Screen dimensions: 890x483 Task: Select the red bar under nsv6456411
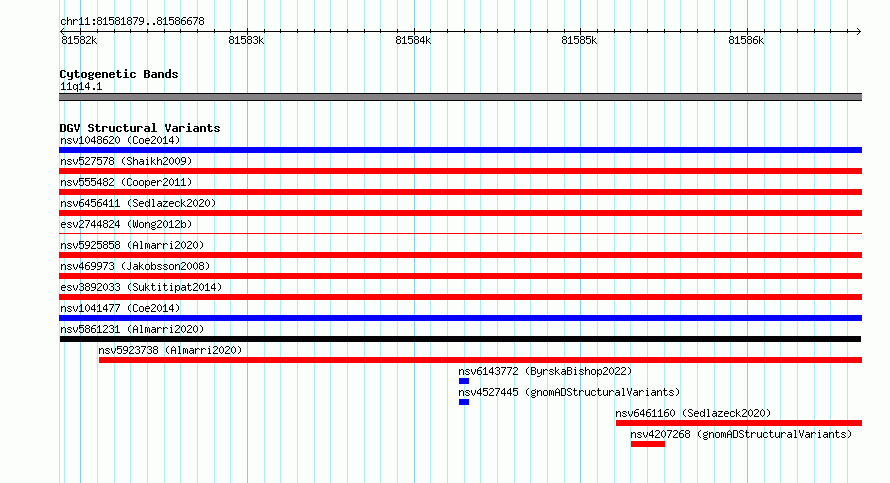click(x=460, y=213)
